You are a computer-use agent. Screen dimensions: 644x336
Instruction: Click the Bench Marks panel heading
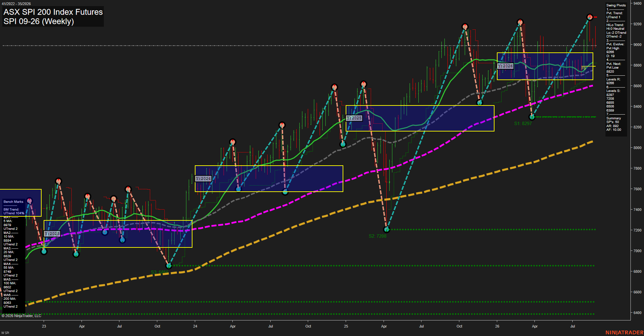click(14, 202)
